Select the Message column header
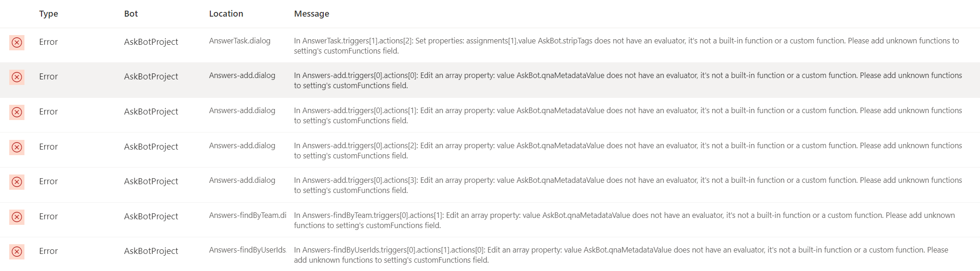This screenshot has width=980, height=271. pyautogui.click(x=311, y=13)
